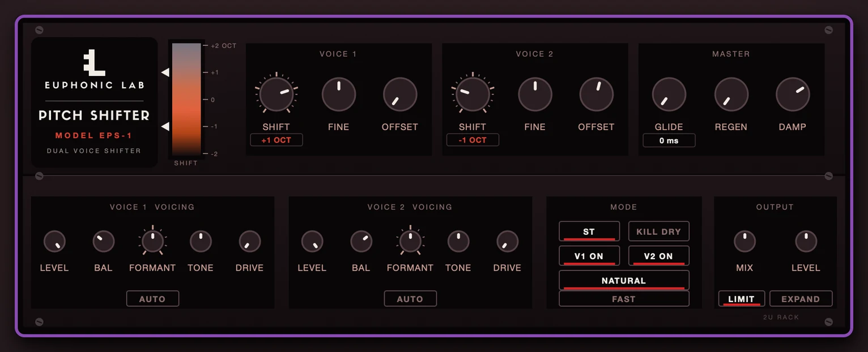868x352 pixels.
Task: Click the Voice 2 FINE knob
Action: pos(535,94)
